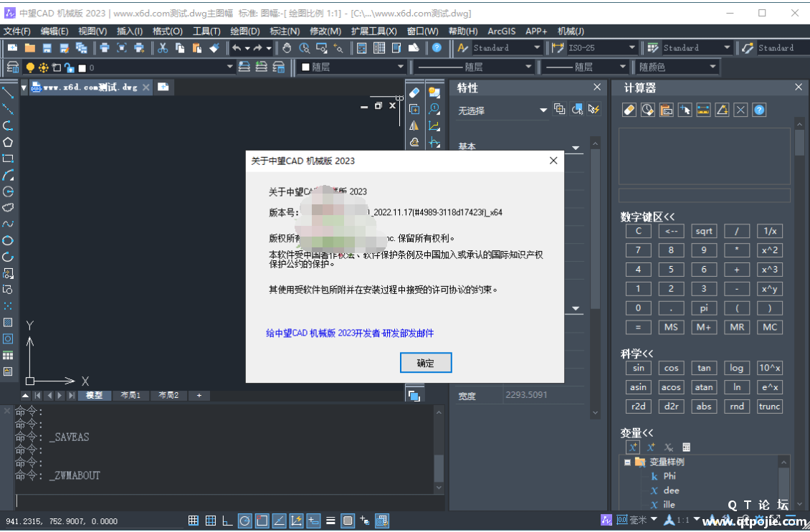
Task: Save the drawing using the save icon
Action: 47,48
